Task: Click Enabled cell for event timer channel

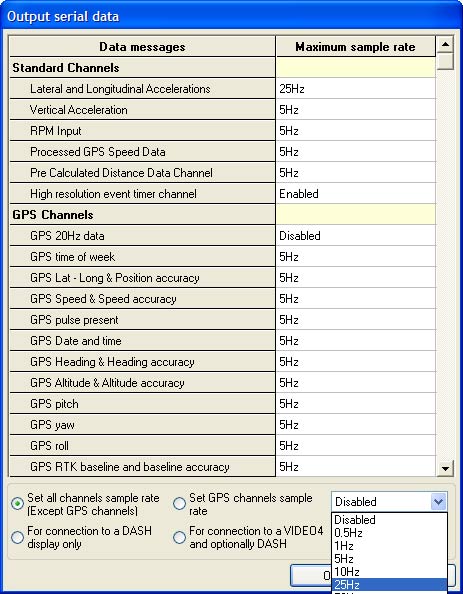Action: [355, 194]
